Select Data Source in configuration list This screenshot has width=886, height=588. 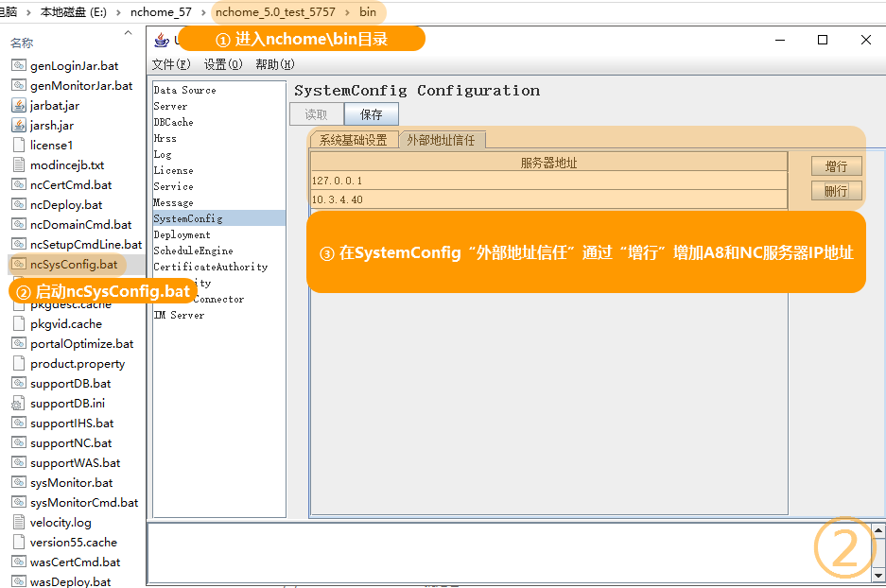tap(184, 91)
